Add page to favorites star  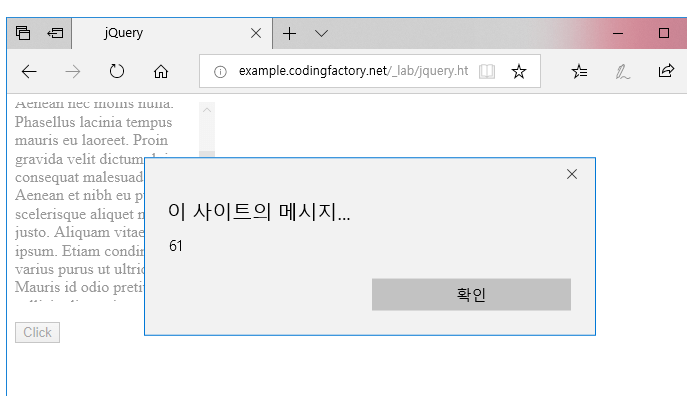click(519, 71)
